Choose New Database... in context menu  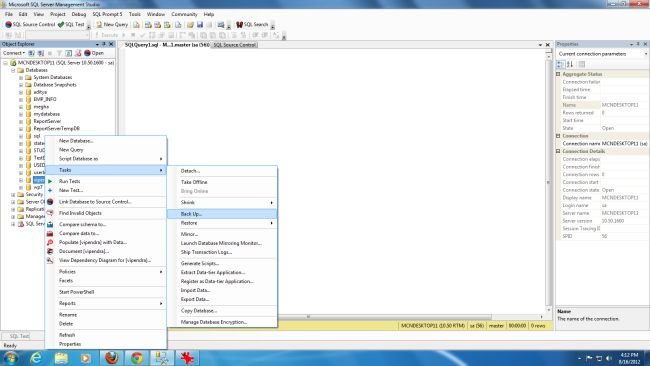pos(106,141)
